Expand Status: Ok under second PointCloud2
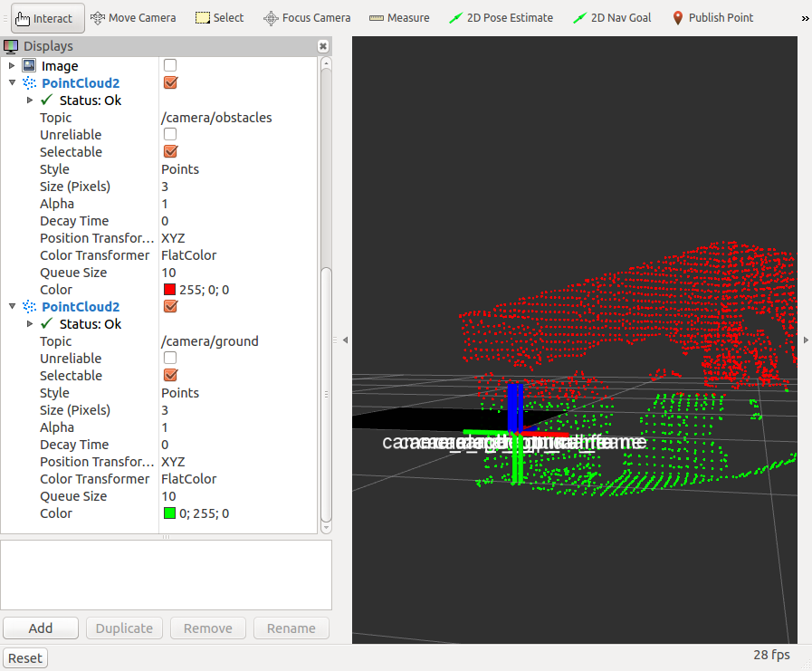 pyautogui.click(x=30, y=324)
